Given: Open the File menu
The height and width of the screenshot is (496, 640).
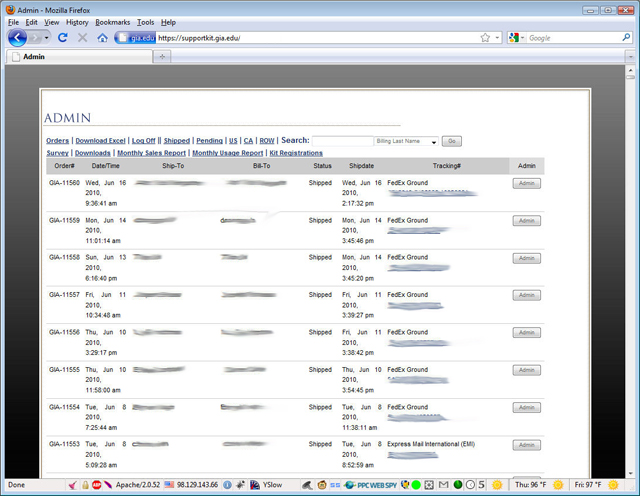Looking at the screenshot, I should point(13,22).
